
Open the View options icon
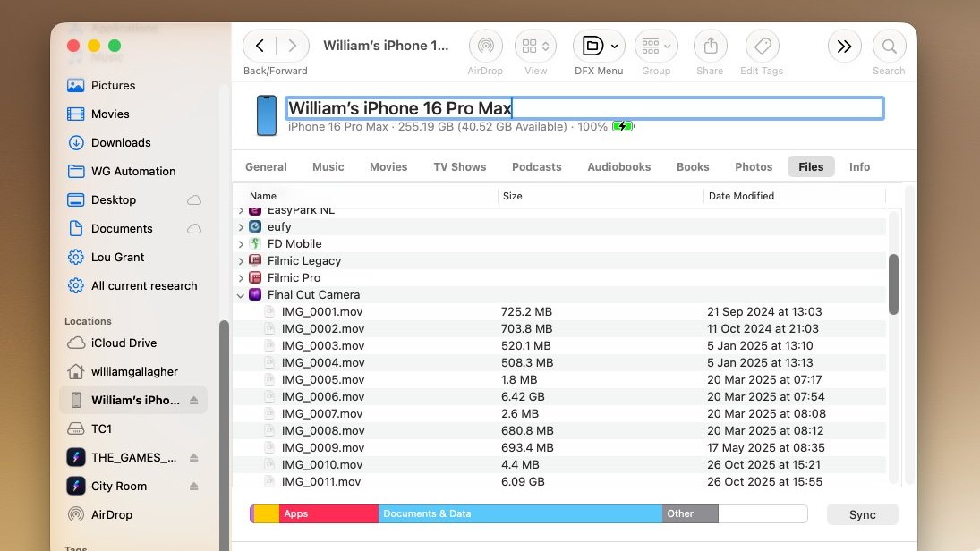[535, 46]
